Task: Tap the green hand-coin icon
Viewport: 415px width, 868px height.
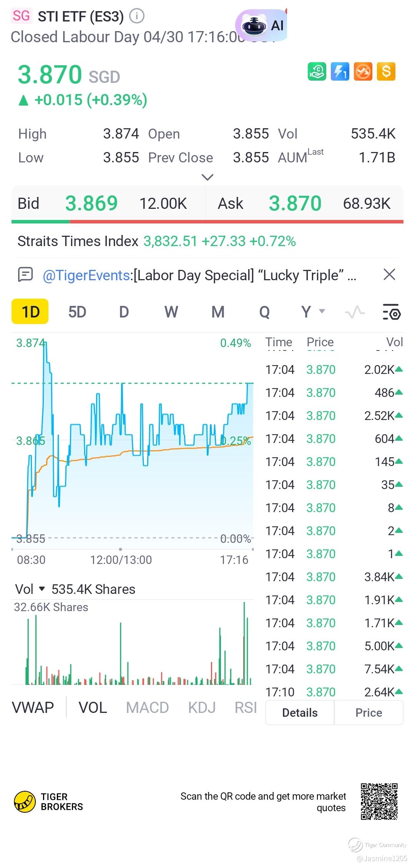Action: [x=317, y=71]
